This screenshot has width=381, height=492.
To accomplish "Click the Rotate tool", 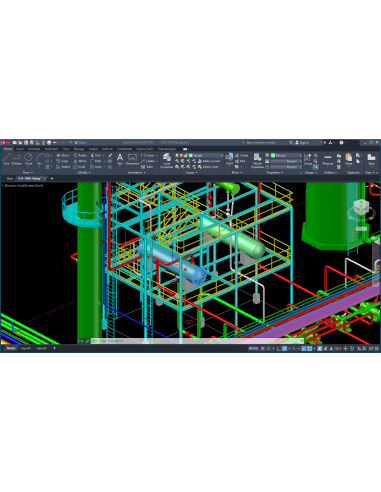I will [x=80, y=155].
